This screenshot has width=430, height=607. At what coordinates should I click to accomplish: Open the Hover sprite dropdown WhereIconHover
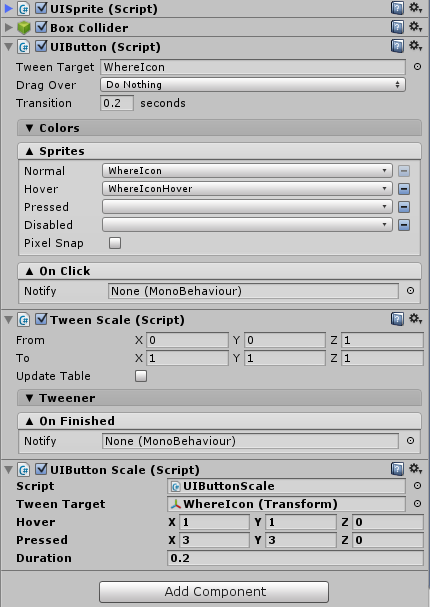(247, 189)
